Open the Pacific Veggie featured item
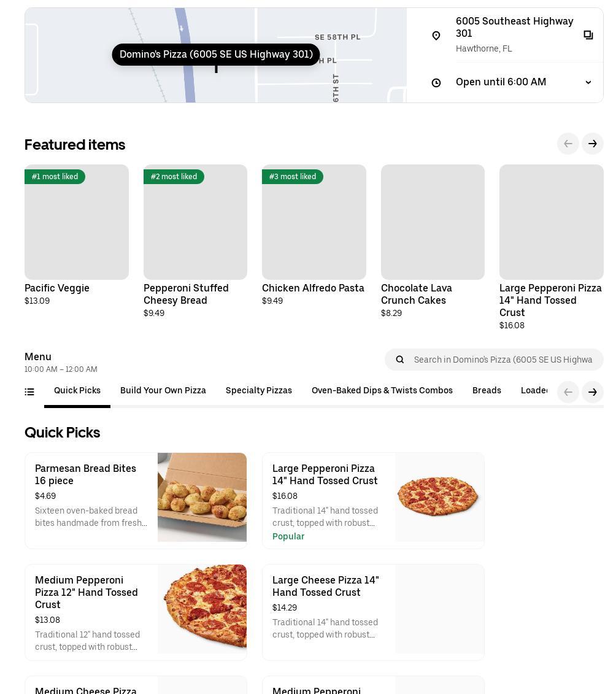 77,222
